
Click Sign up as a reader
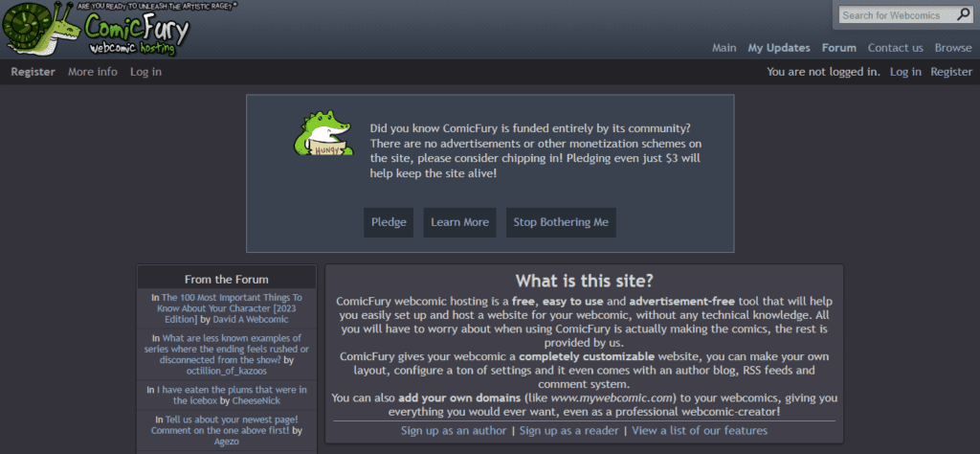tap(568, 431)
